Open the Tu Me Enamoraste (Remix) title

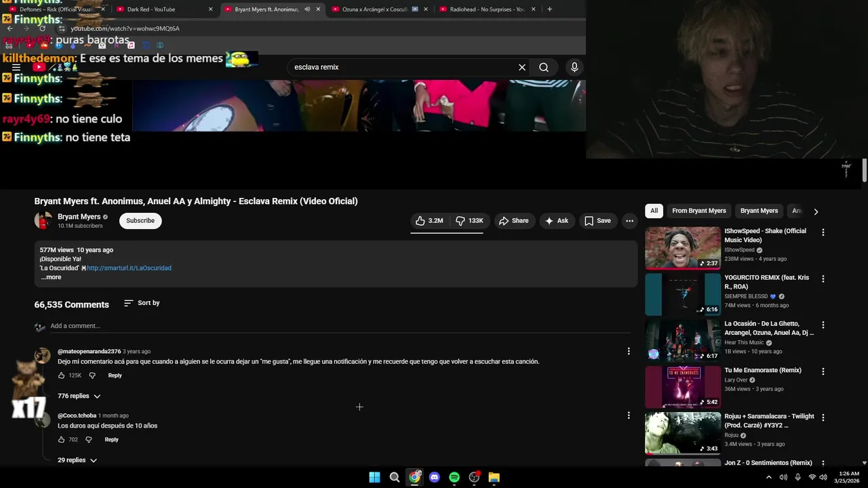(763, 370)
